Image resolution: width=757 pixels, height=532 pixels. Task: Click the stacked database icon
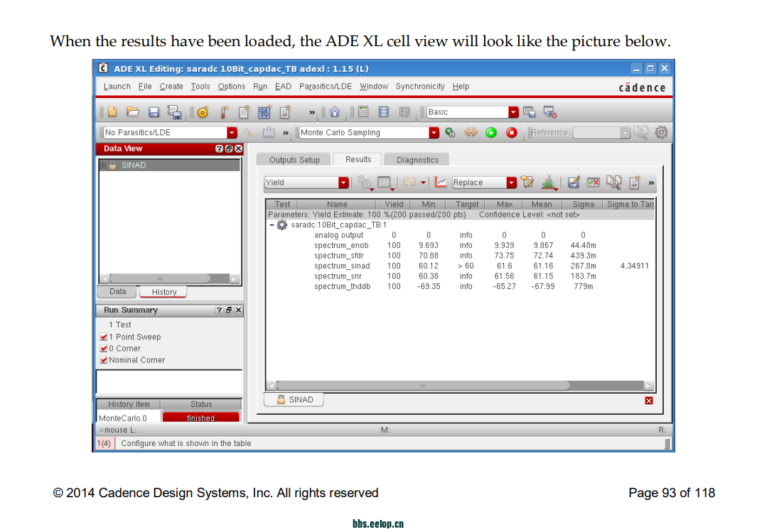[x=384, y=112]
